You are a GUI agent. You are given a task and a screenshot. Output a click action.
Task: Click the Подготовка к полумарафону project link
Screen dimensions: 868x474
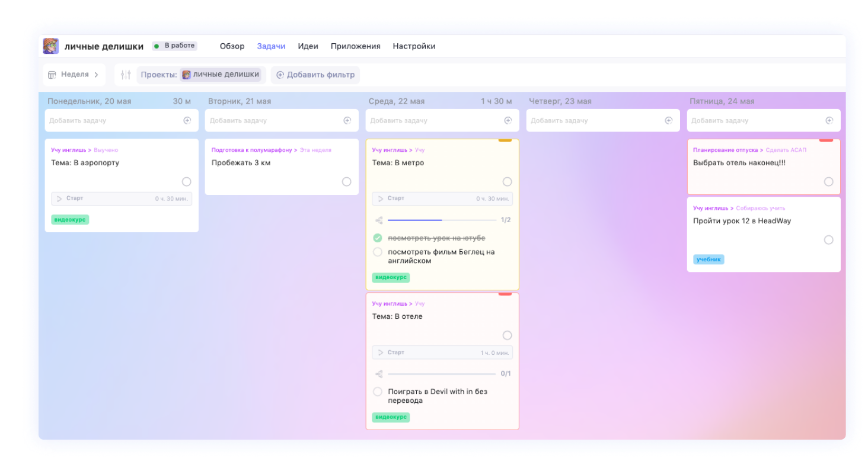click(251, 150)
